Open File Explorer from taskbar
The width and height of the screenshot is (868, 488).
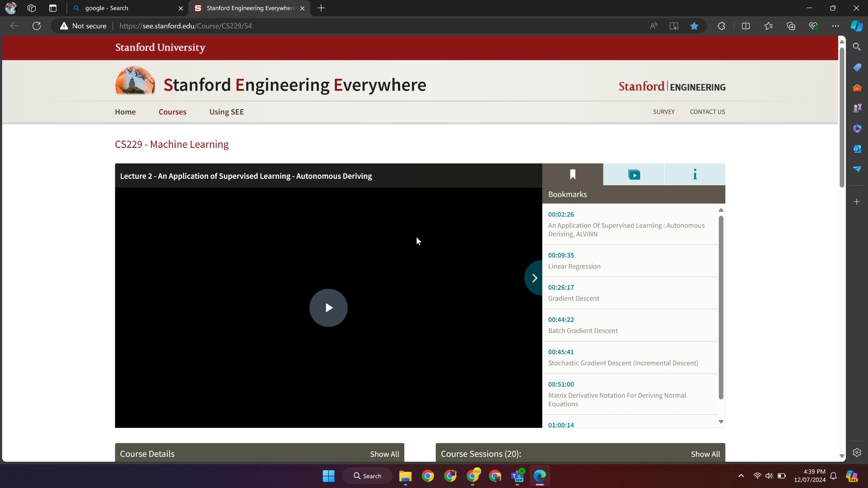tap(405, 476)
